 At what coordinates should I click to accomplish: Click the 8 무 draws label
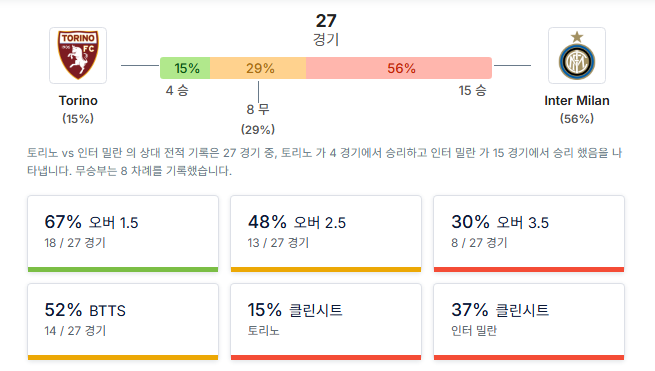click(258, 109)
